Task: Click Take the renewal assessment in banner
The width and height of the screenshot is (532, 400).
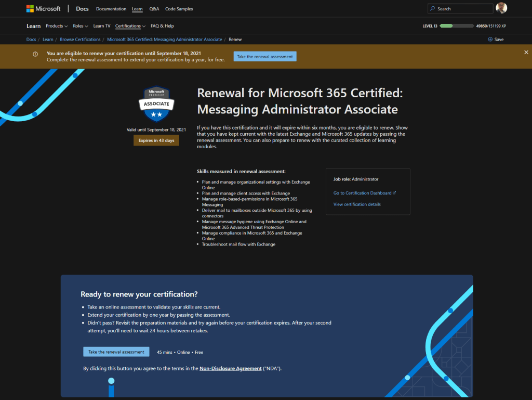Action: coord(265,56)
